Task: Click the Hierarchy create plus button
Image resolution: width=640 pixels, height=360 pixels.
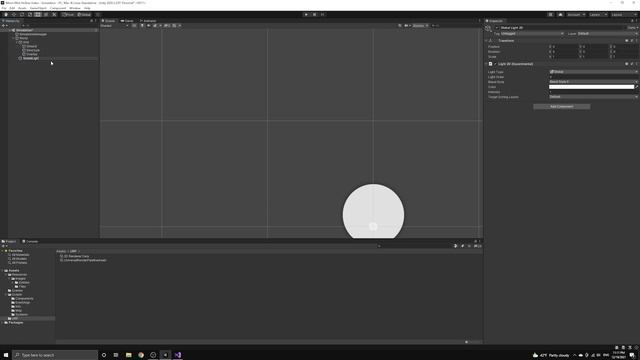Action: tap(4, 25)
